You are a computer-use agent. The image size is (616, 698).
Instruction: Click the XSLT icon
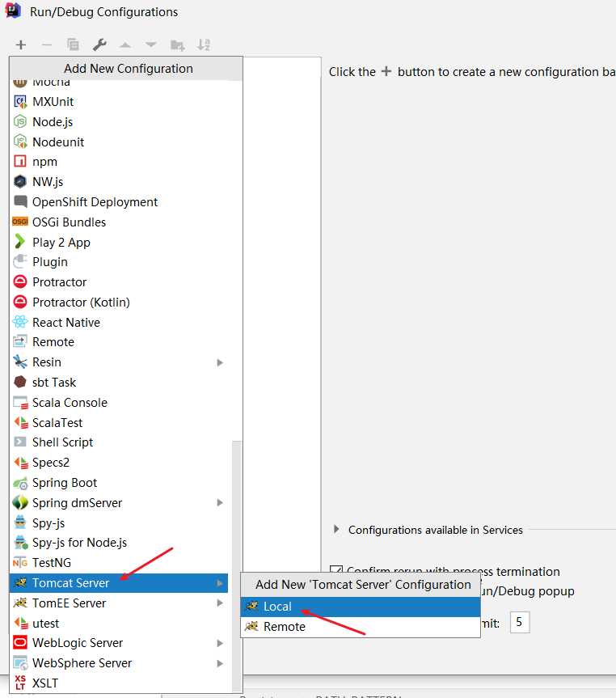[x=20, y=683]
